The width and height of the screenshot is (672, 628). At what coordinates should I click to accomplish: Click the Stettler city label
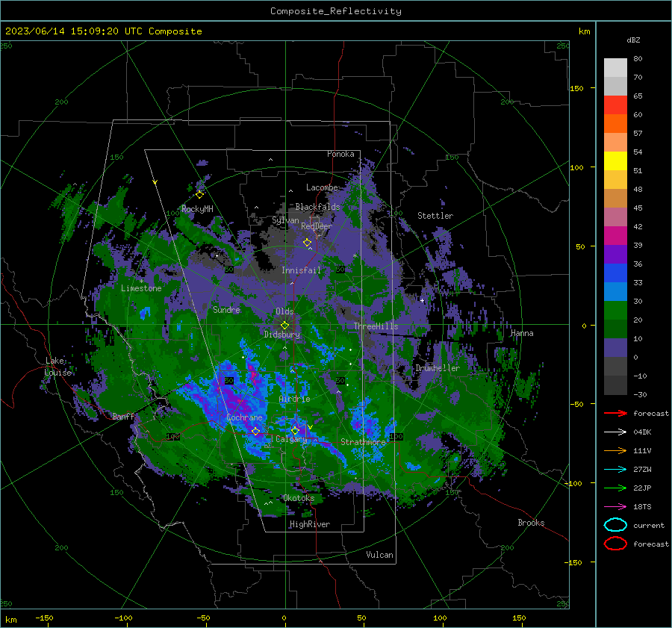[x=435, y=216]
